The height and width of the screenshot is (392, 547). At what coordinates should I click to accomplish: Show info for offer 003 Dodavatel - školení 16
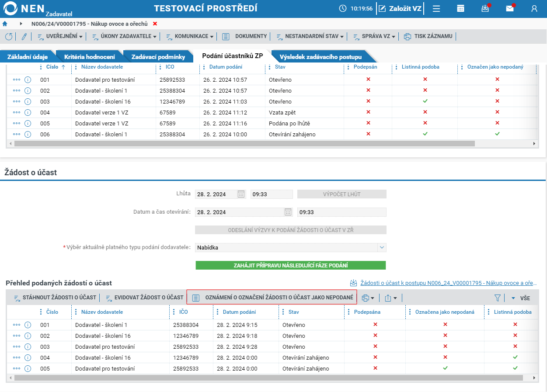[x=28, y=101]
